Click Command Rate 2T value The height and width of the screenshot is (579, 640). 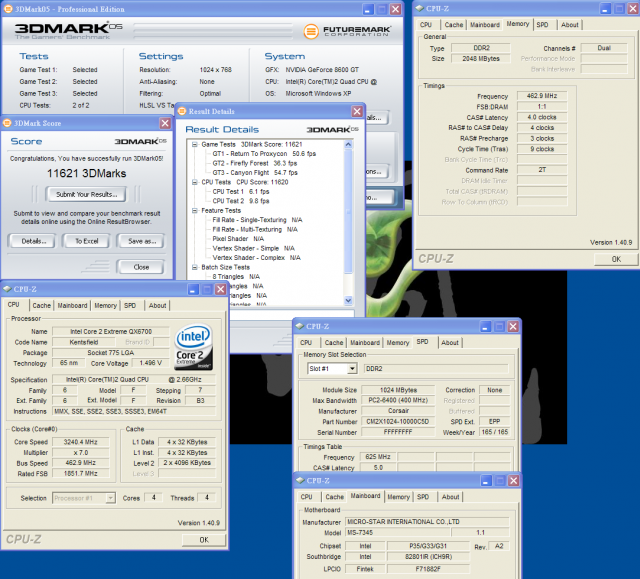(x=542, y=170)
